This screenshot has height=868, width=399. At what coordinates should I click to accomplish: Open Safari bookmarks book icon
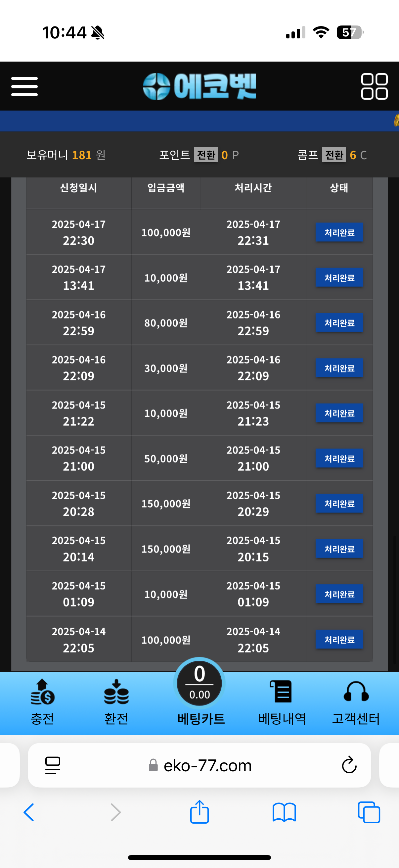[284, 812]
